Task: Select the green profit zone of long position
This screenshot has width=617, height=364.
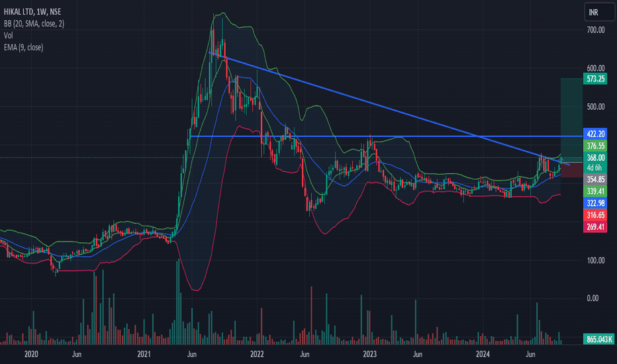Action: 571,120
